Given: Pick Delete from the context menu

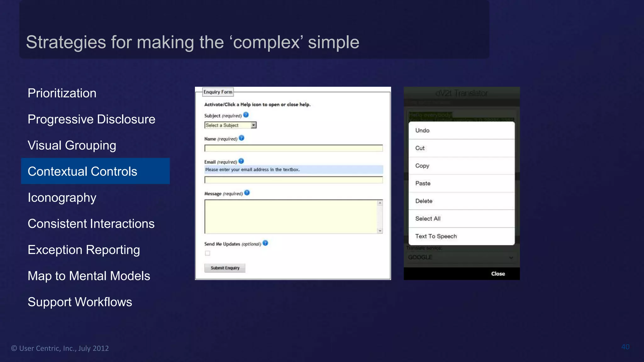Looking at the screenshot, I should coord(461,201).
